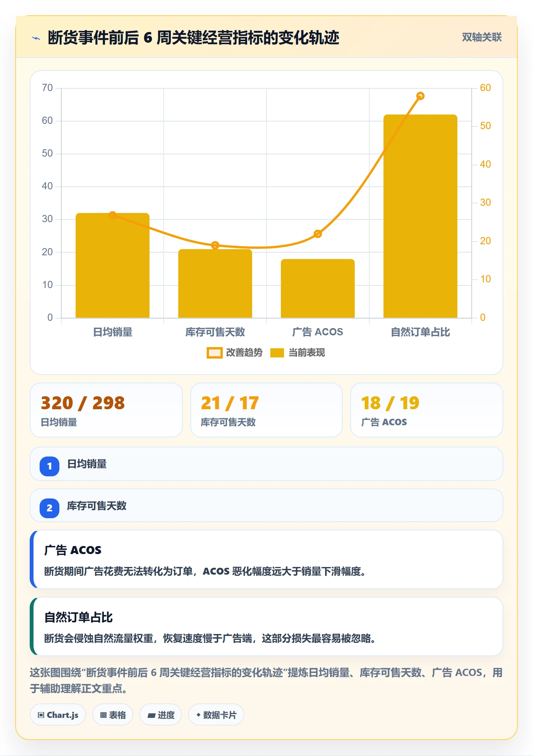The image size is (533, 756).
Task: Click the grid icon in 表格 chip
Action: pos(103,715)
